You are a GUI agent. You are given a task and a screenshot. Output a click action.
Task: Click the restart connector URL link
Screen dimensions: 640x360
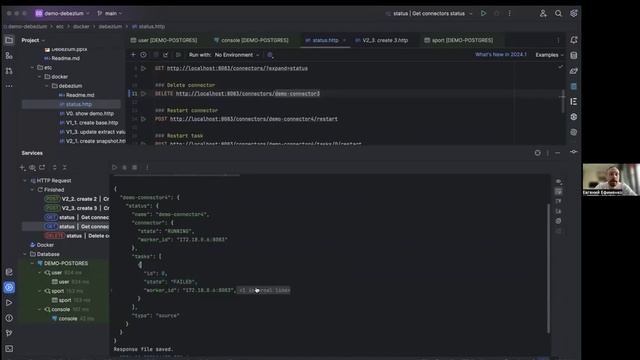[x=253, y=119]
